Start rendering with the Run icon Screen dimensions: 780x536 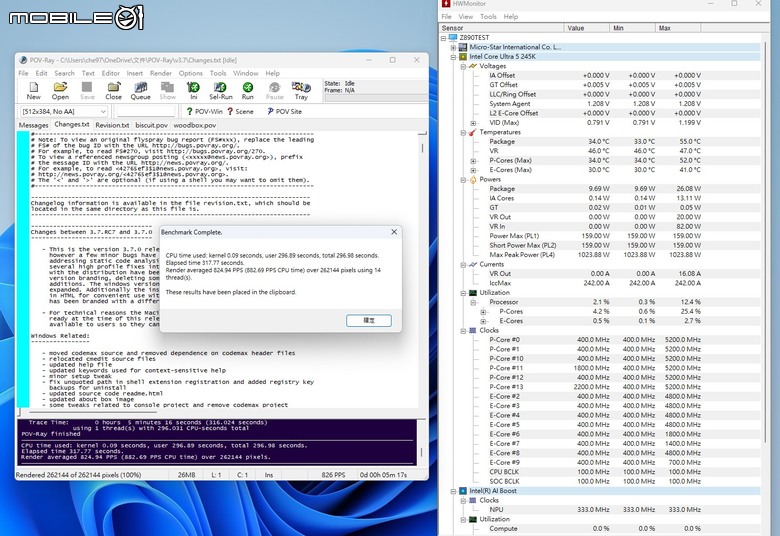[247, 91]
